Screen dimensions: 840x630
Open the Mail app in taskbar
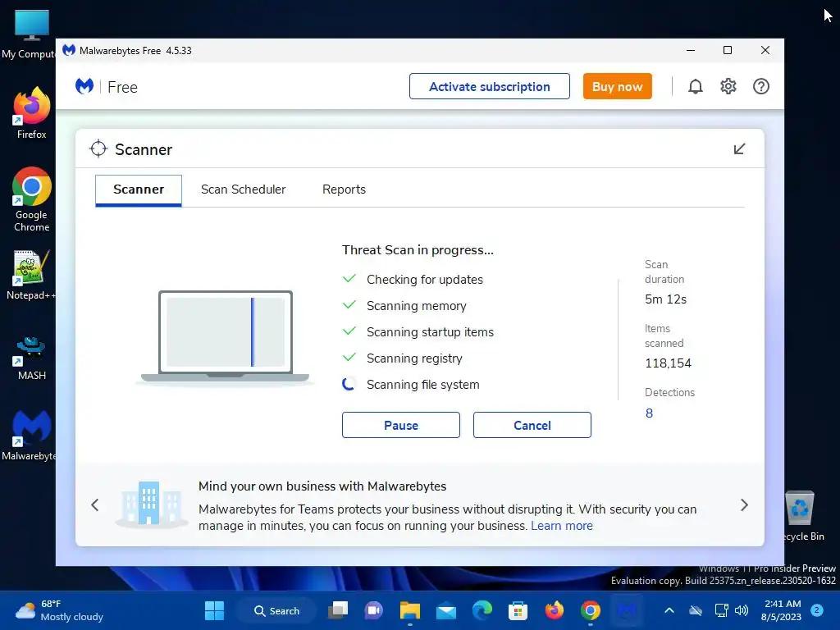[x=445, y=610]
